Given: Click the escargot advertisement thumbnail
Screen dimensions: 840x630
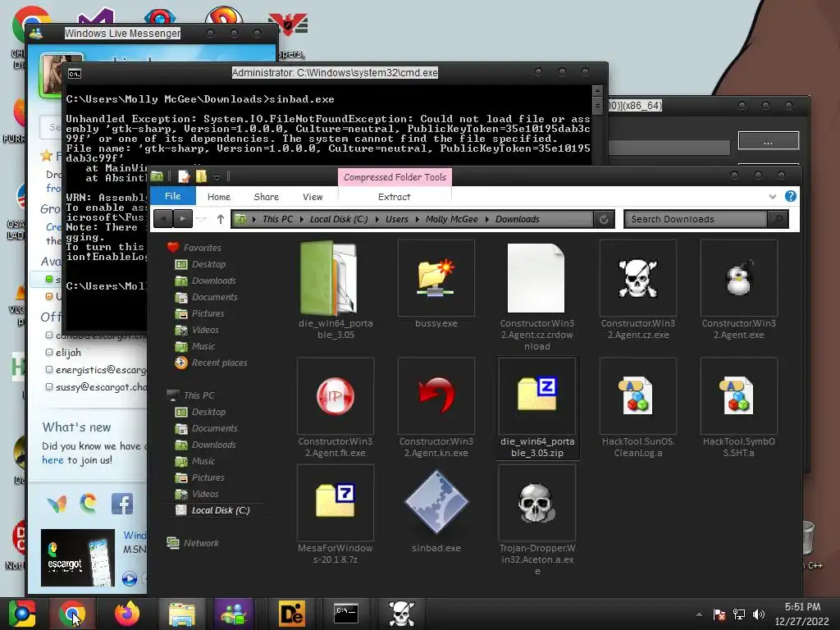Looking at the screenshot, I should [78, 558].
